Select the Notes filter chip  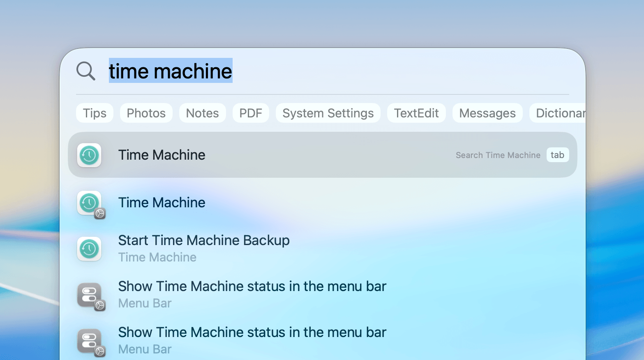coord(202,113)
